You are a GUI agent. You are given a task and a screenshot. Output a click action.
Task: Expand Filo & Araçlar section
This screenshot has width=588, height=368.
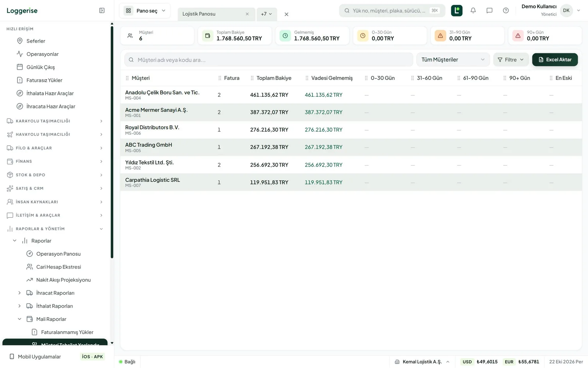tap(55, 148)
